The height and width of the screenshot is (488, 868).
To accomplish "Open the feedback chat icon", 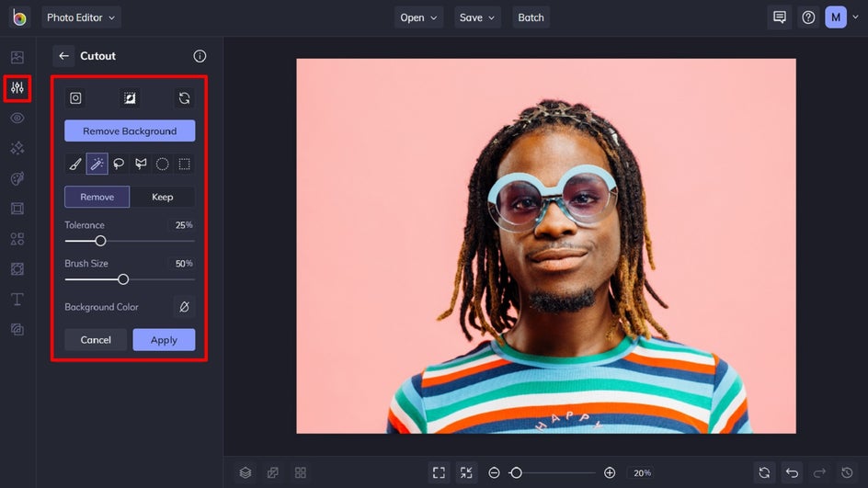I will click(780, 17).
